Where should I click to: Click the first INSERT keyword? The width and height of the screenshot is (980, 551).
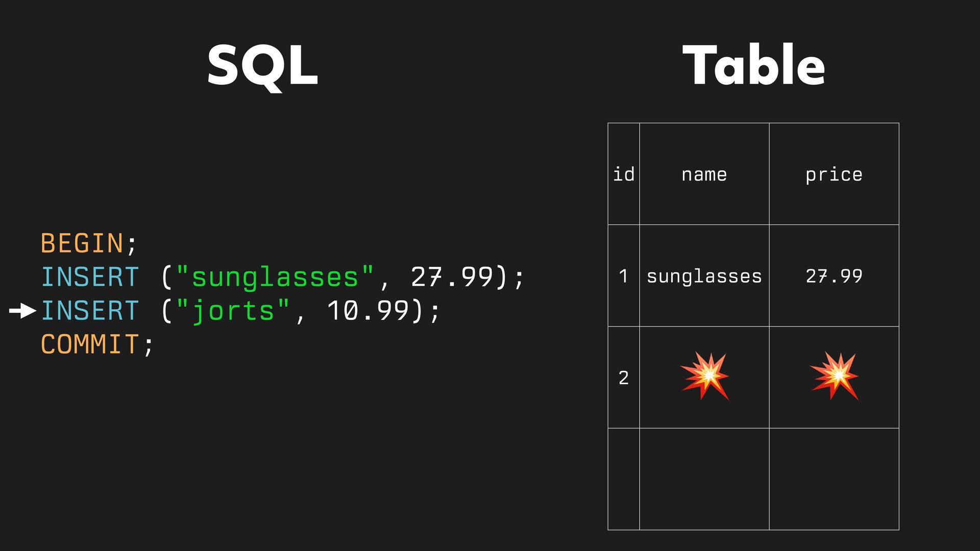(x=90, y=277)
